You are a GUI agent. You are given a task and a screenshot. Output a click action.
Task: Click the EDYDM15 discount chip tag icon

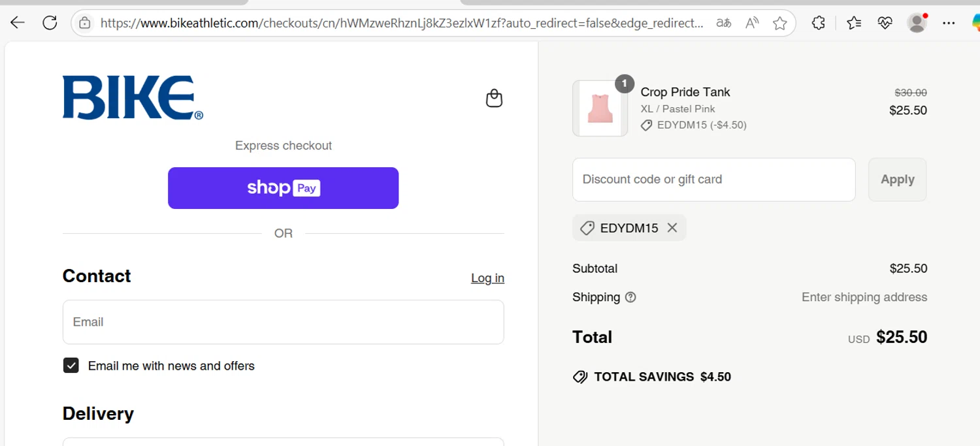click(x=587, y=228)
